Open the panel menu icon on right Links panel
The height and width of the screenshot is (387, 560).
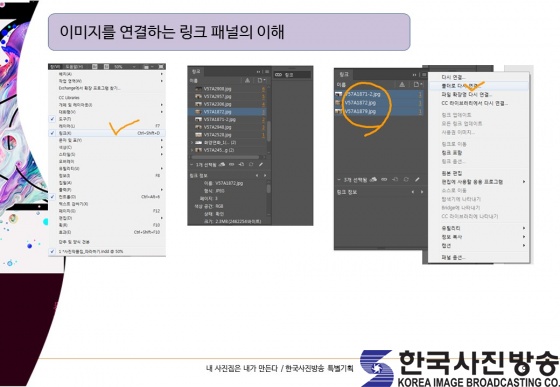(424, 75)
